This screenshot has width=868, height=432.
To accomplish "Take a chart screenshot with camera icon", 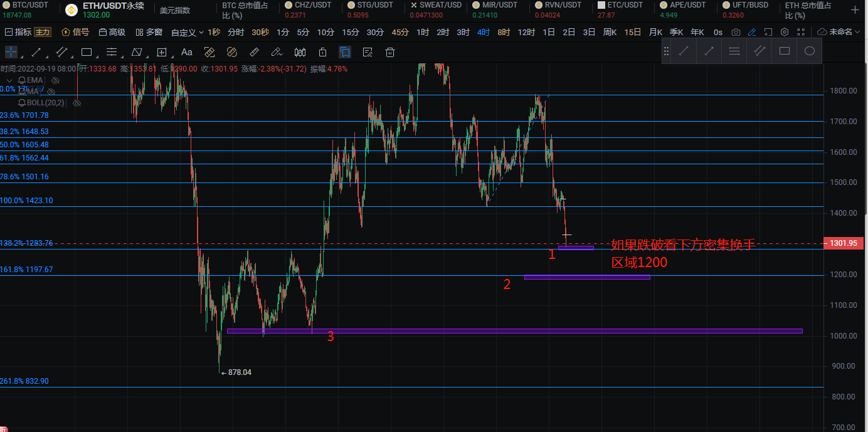I will coord(736,32).
